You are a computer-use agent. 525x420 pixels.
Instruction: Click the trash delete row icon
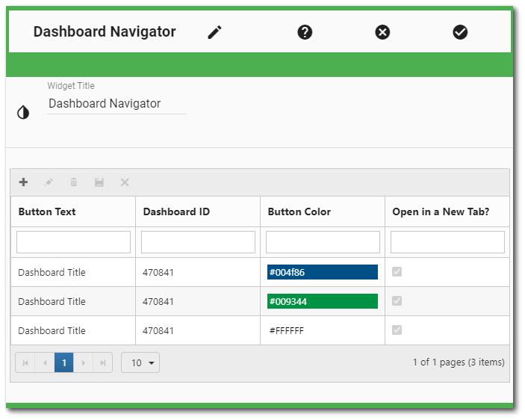pos(74,182)
